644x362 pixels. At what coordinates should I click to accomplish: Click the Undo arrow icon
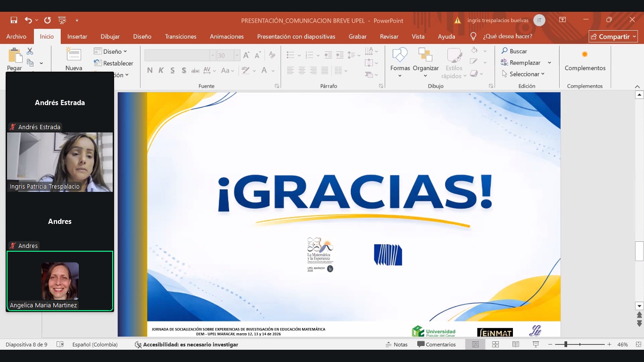tap(28, 20)
